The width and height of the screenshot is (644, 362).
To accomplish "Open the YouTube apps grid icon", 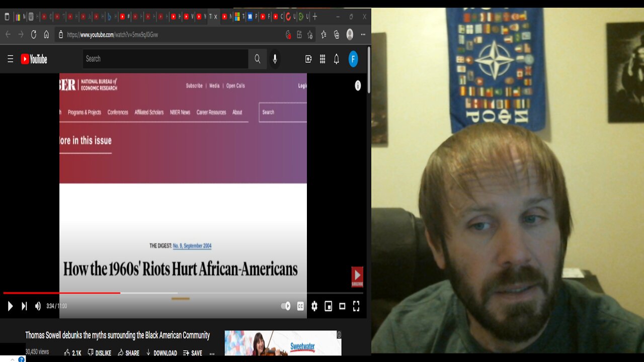I will (323, 59).
